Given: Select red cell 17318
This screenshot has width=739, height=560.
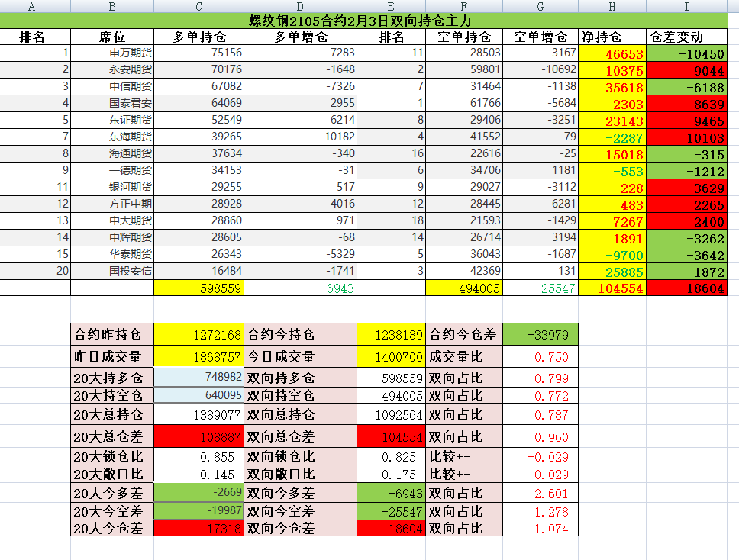Looking at the screenshot, I should [x=199, y=529].
